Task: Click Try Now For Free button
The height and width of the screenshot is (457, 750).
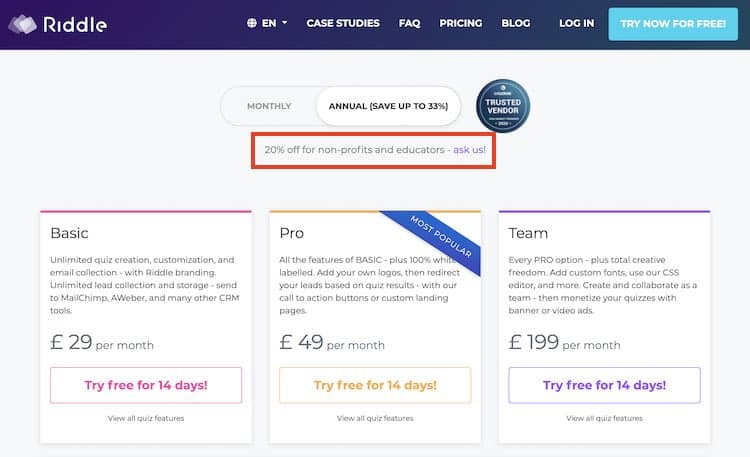Action: tap(673, 24)
